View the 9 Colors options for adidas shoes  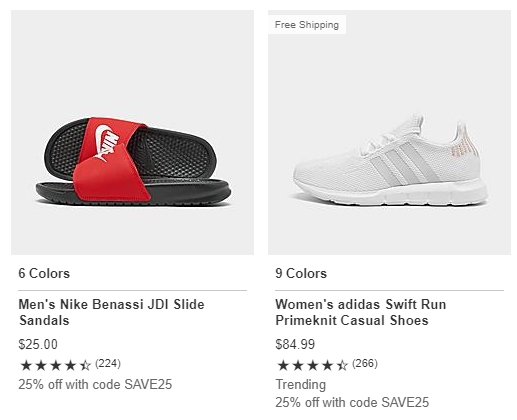(301, 273)
